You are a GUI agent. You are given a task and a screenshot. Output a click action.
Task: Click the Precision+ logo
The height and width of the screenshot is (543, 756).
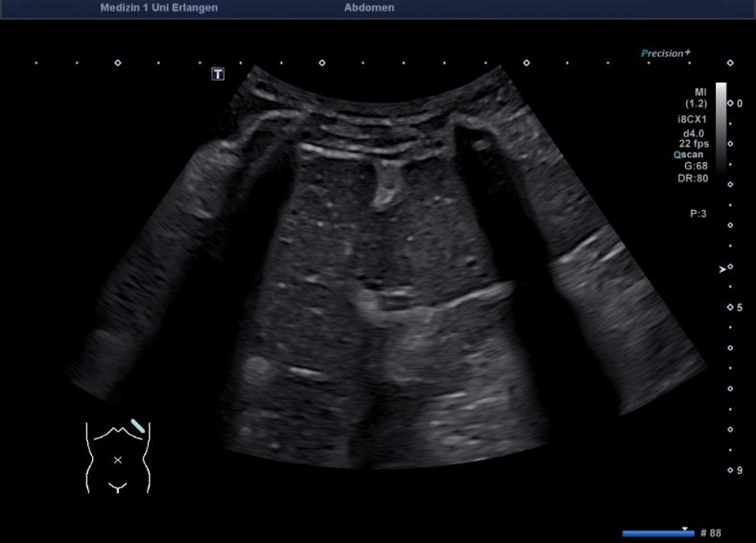(x=666, y=54)
